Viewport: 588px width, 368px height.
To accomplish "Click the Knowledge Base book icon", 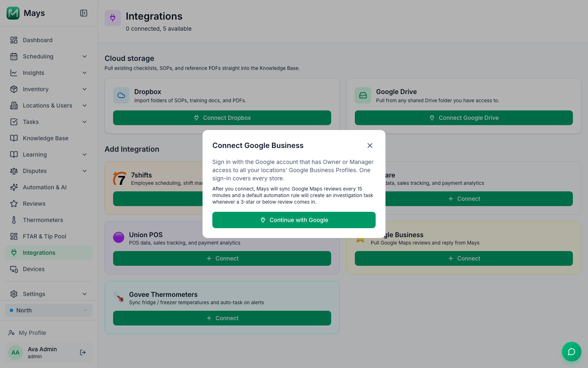I will [14, 138].
